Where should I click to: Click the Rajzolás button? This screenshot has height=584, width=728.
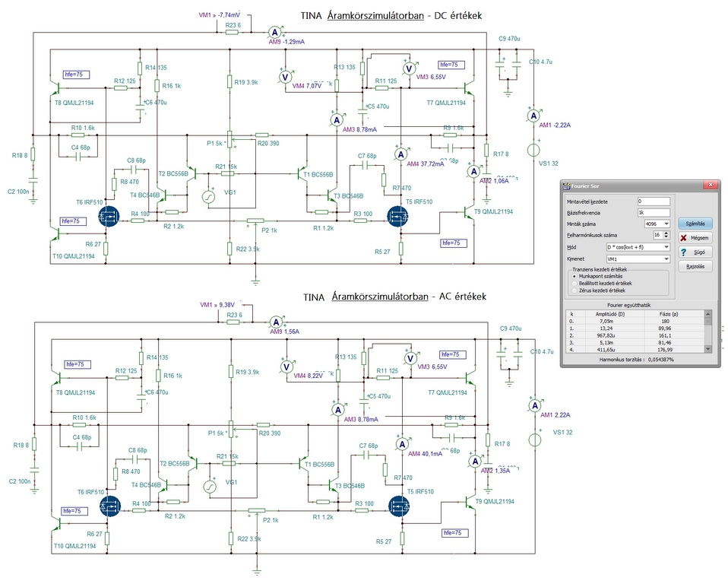click(695, 266)
